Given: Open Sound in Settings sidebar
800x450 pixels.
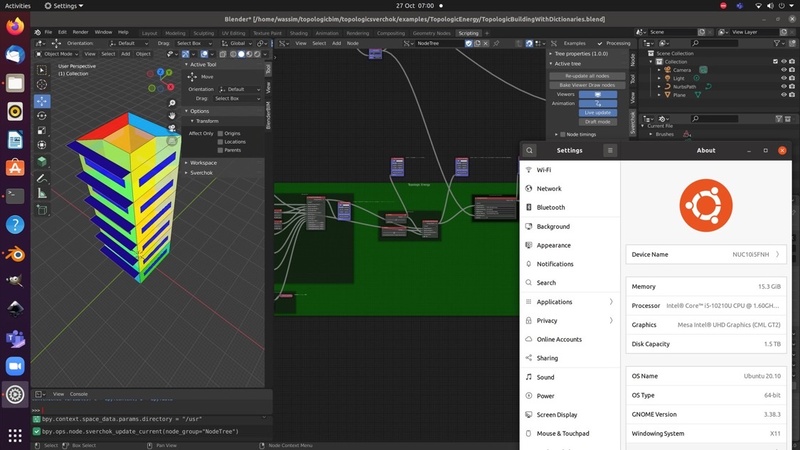Looking at the screenshot, I should (x=569, y=377).
